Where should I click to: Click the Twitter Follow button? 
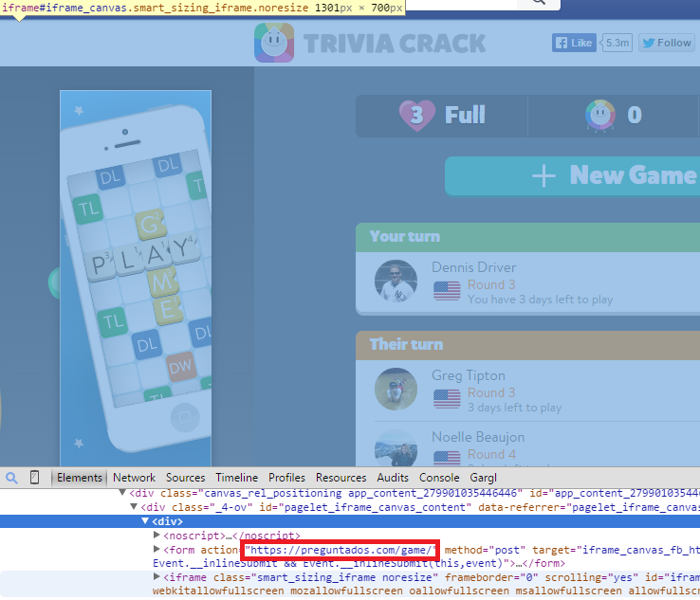click(x=666, y=43)
